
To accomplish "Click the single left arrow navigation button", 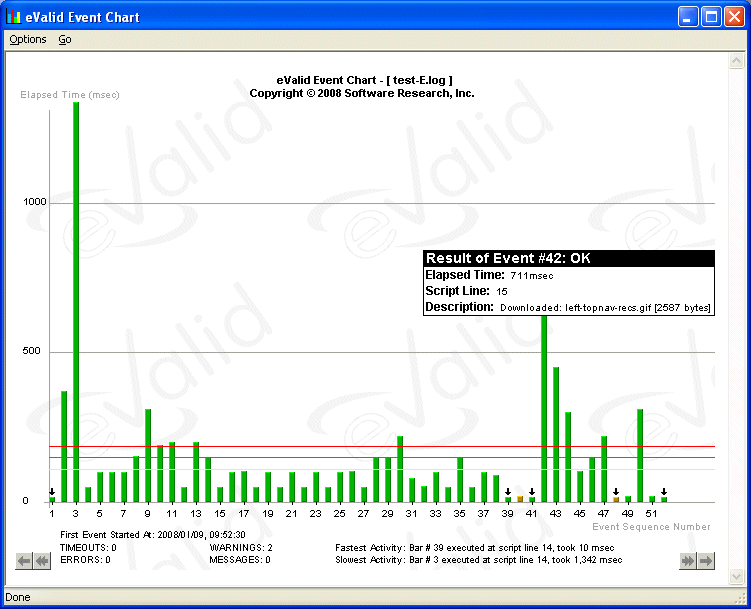I will click(x=24, y=561).
